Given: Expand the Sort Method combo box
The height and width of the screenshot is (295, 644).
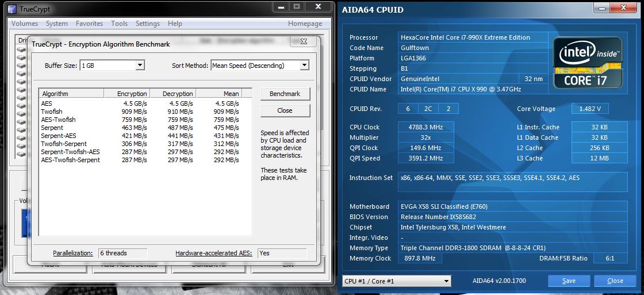Looking at the screenshot, I should pos(304,66).
